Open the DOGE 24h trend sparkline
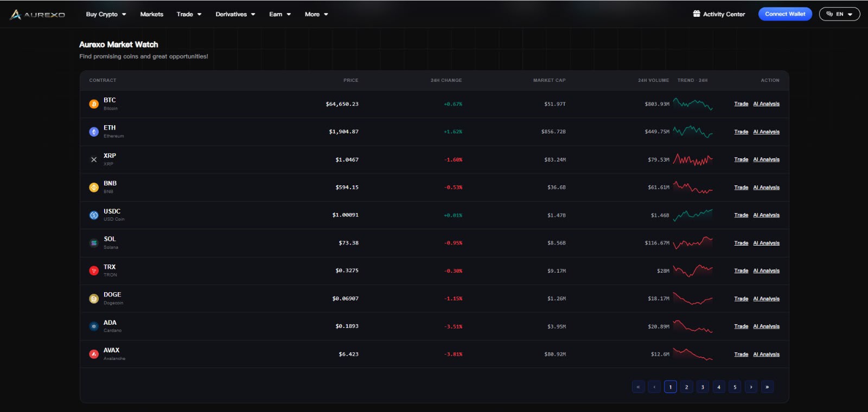Image resolution: width=868 pixels, height=412 pixels. [x=693, y=299]
